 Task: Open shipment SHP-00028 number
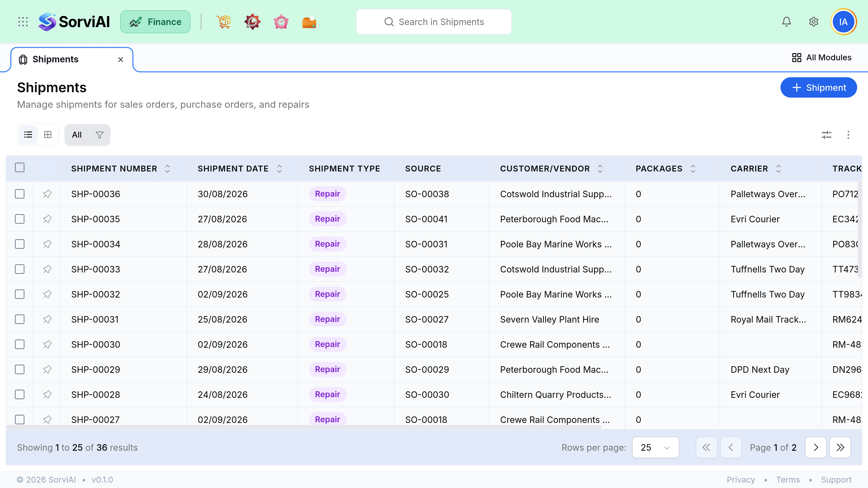coord(95,395)
